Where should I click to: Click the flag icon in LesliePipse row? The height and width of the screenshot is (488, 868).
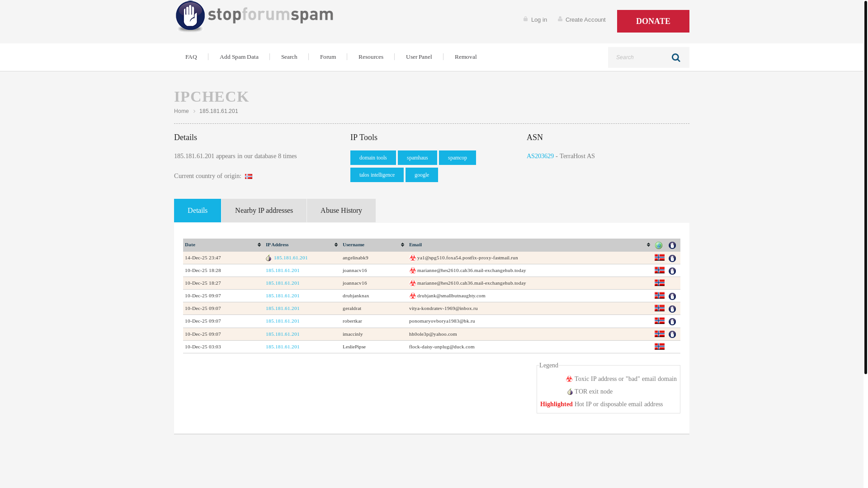point(660,347)
